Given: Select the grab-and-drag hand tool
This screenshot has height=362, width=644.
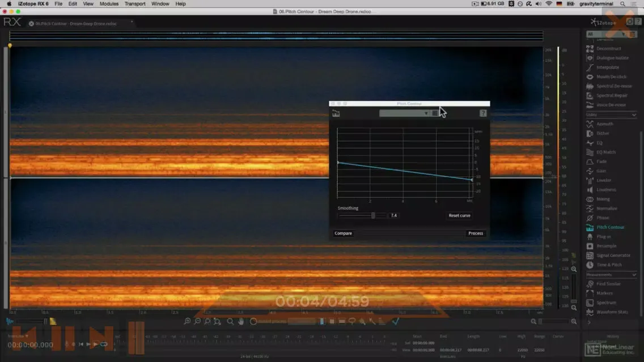Looking at the screenshot, I should pyautogui.click(x=241, y=322).
